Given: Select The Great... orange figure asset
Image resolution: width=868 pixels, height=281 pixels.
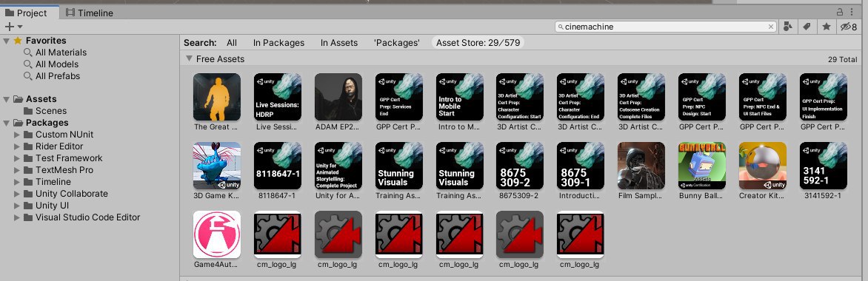Looking at the screenshot, I should (x=216, y=97).
